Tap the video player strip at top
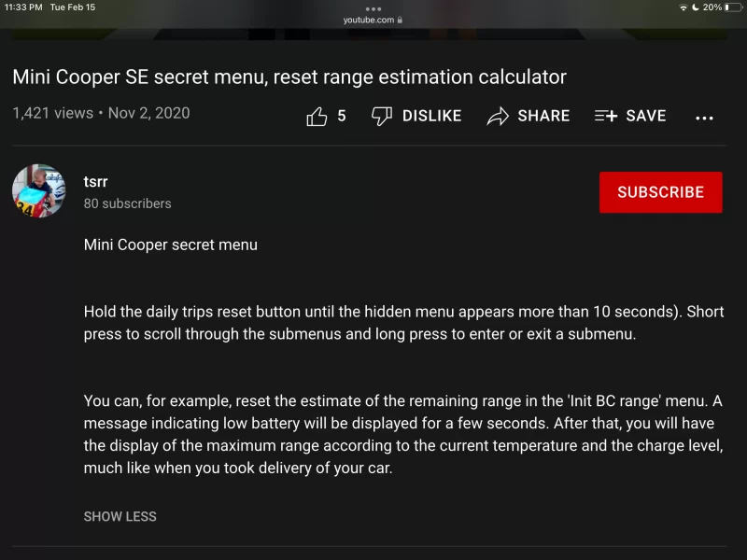This screenshot has width=747, height=560. pyautogui.click(x=373, y=35)
